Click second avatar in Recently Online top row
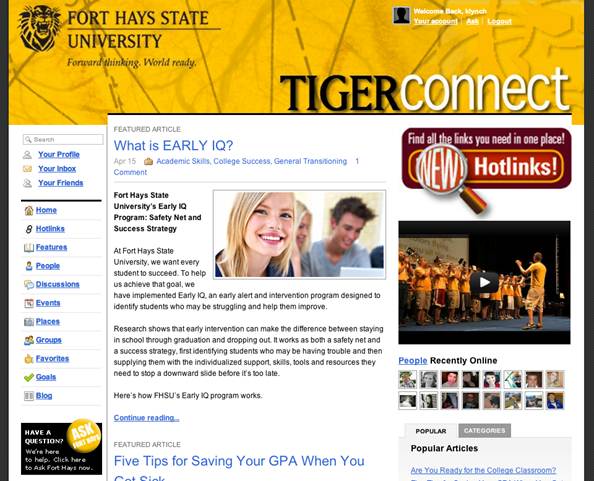The image size is (594, 481). coord(428,379)
